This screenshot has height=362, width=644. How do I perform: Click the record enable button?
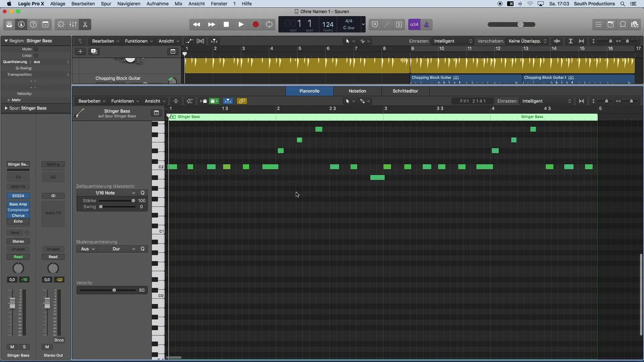(x=255, y=24)
